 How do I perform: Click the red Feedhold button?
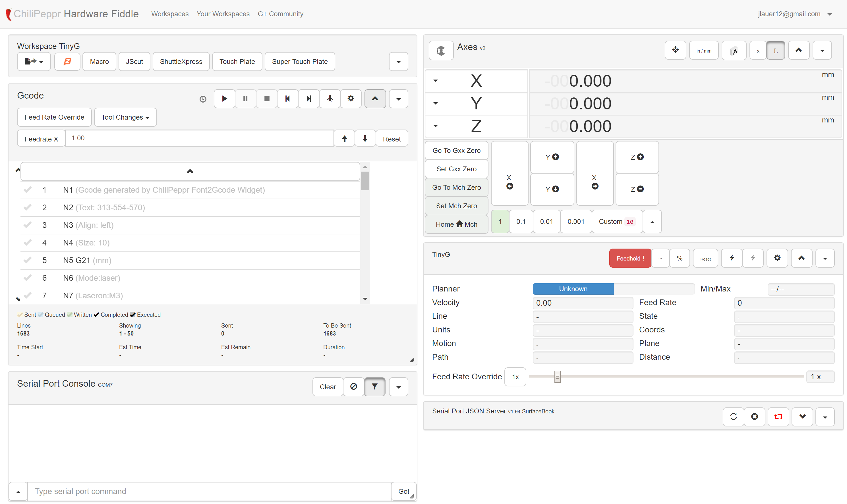click(630, 259)
